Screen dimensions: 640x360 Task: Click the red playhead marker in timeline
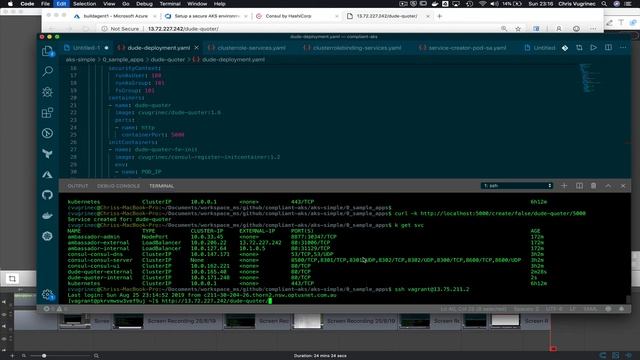click(x=553, y=348)
